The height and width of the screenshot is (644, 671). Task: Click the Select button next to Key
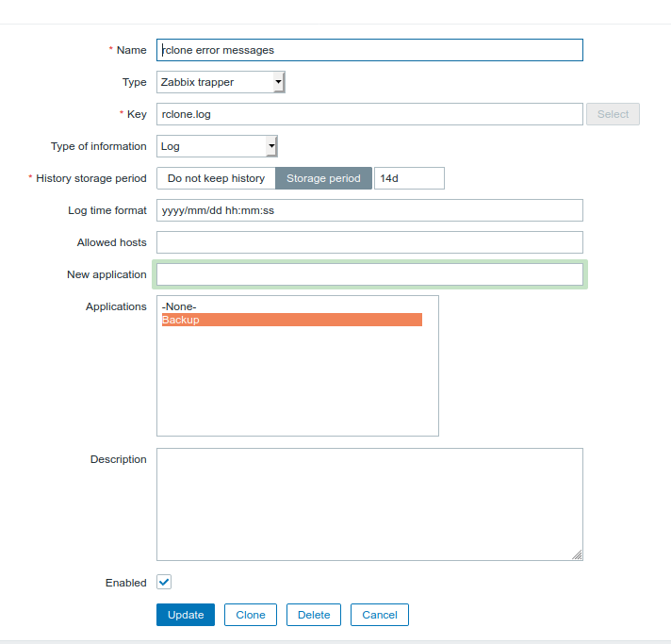coord(613,114)
